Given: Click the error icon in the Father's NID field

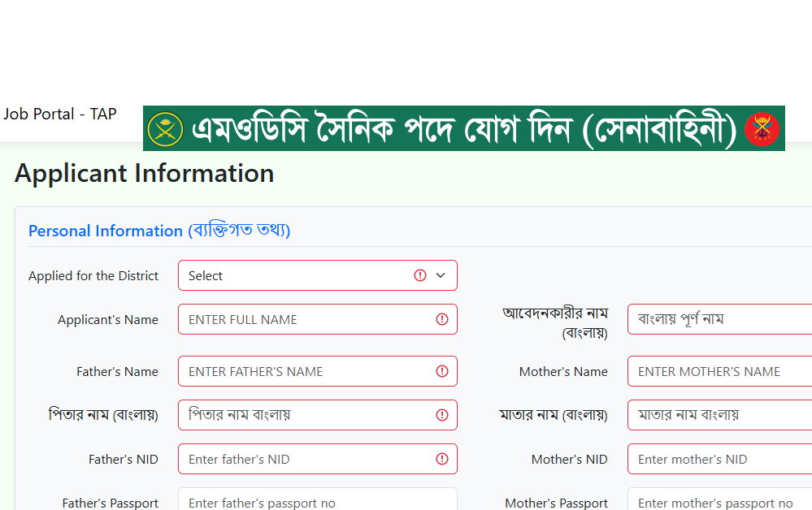Looking at the screenshot, I should 441,459.
